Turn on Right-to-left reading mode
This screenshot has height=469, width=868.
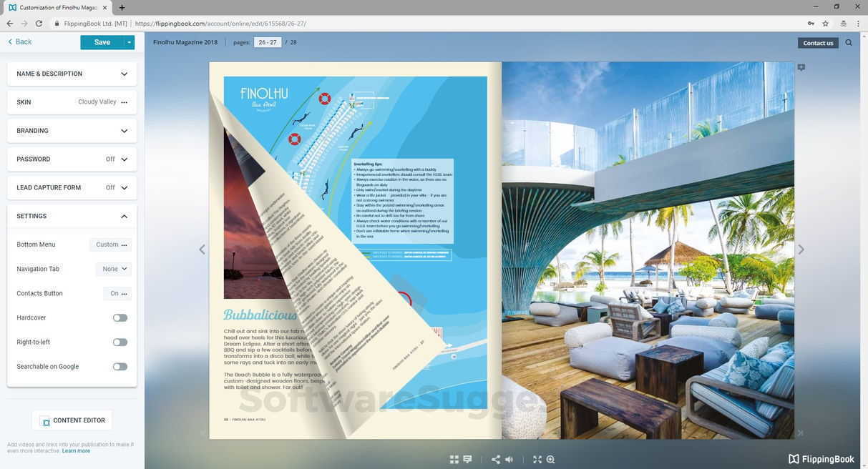pos(119,342)
